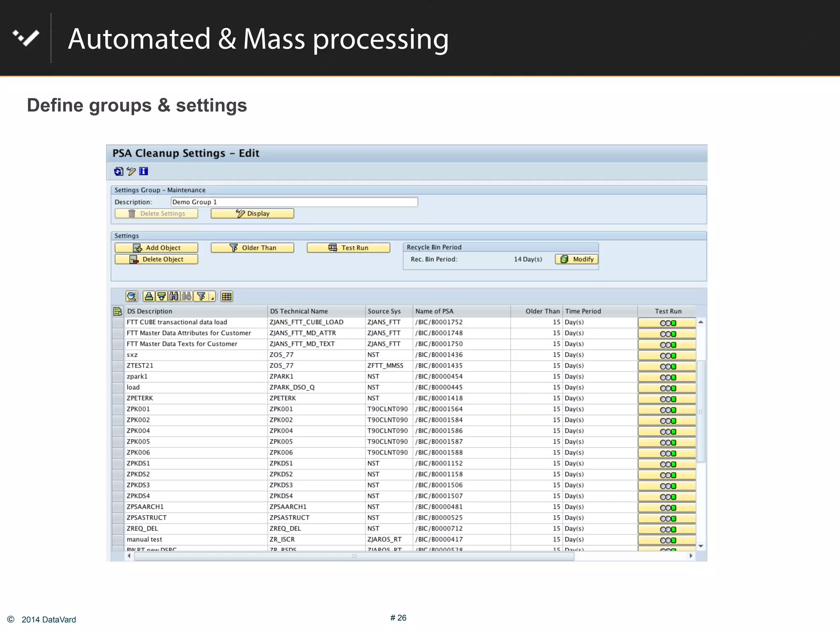Select the row selector for ZPKDS4

click(x=118, y=496)
